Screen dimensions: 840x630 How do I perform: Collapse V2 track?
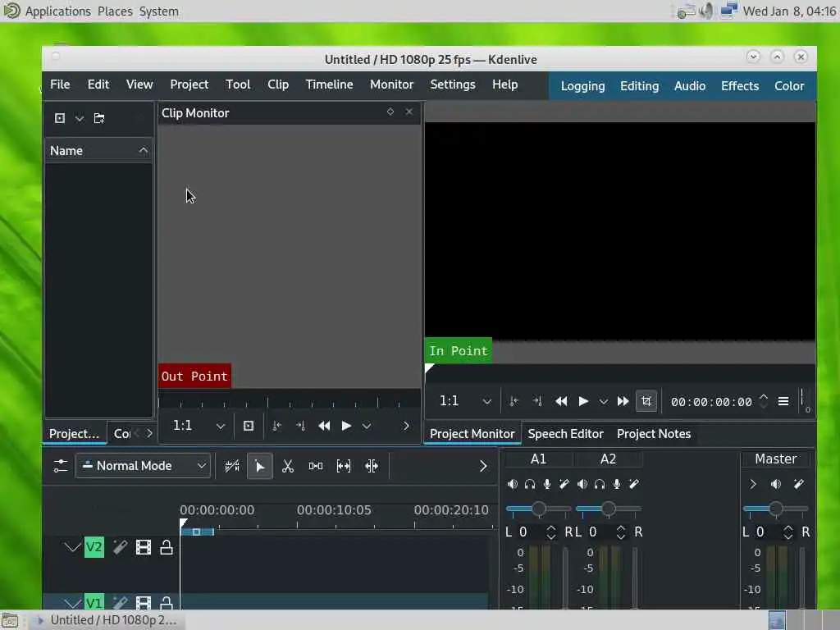pyautogui.click(x=72, y=547)
